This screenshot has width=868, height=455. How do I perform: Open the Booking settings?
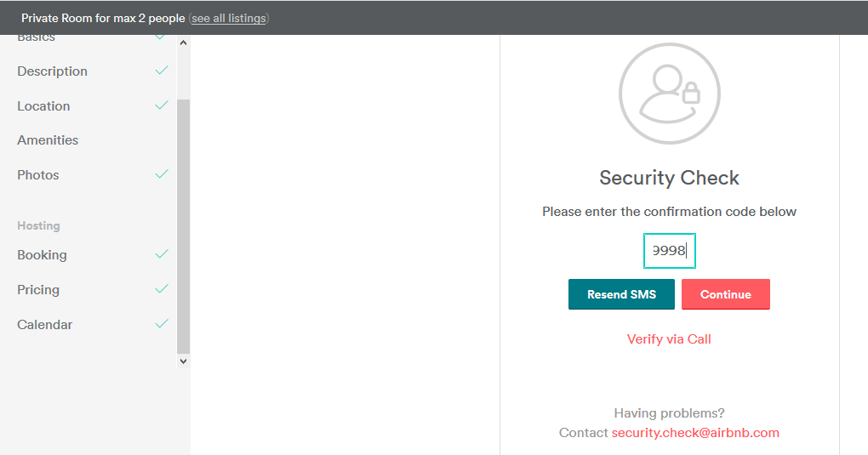[42, 255]
